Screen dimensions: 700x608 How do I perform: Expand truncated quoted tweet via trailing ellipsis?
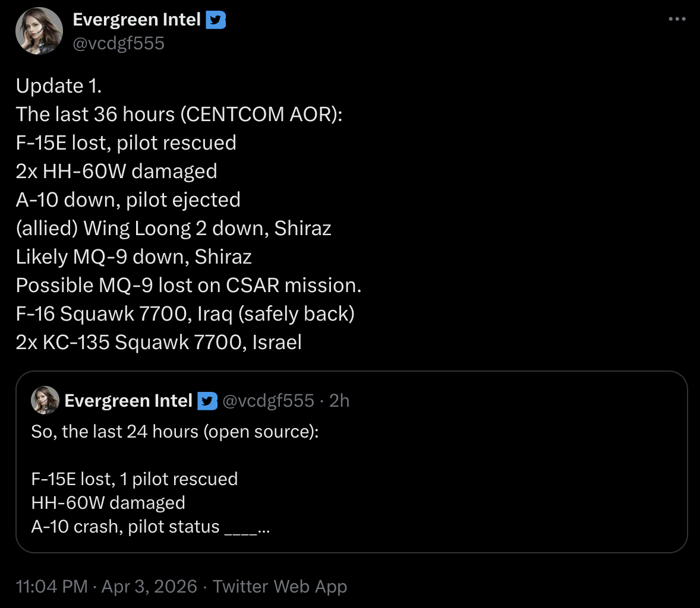coord(264,527)
